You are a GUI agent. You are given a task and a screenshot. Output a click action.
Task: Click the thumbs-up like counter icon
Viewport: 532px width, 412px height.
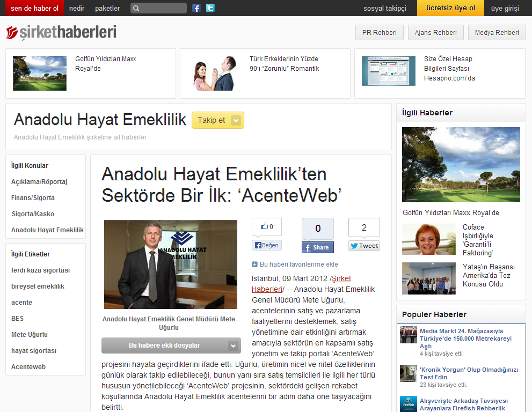267,226
